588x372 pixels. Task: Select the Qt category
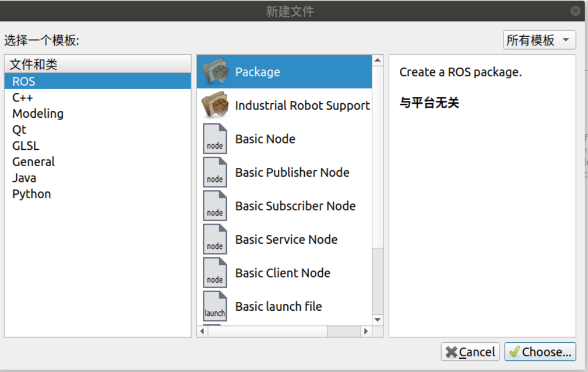[x=97, y=129]
